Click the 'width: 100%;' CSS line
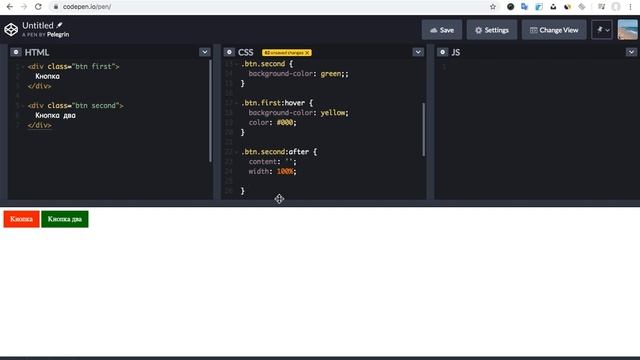The image size is (640, 360). coord(273,171)
